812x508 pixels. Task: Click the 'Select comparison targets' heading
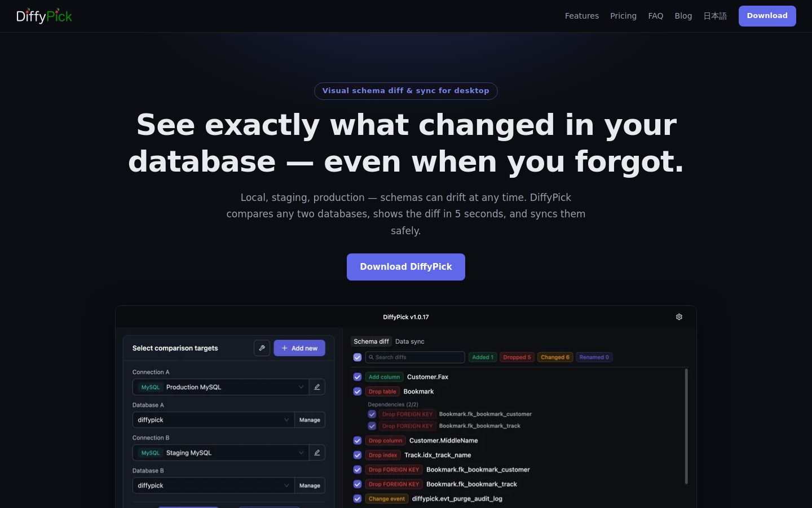coord(175,348)
